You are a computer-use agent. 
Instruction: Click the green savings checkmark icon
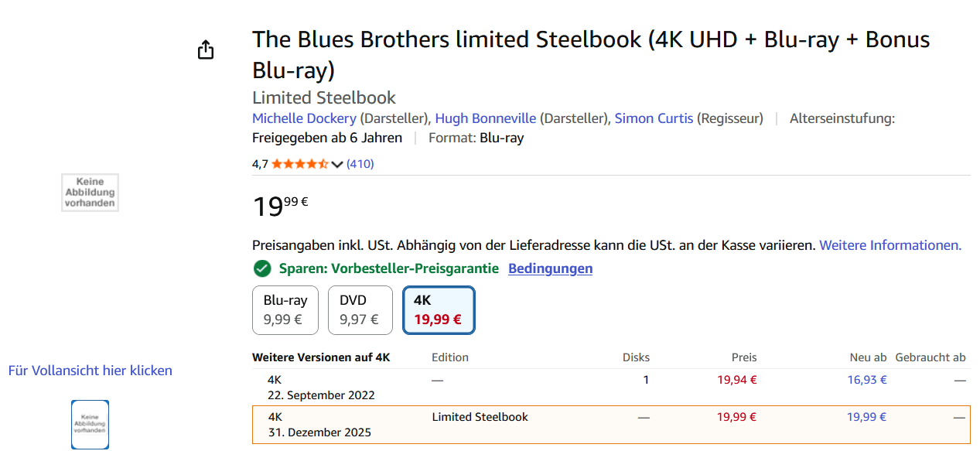[x=262, y=269]
